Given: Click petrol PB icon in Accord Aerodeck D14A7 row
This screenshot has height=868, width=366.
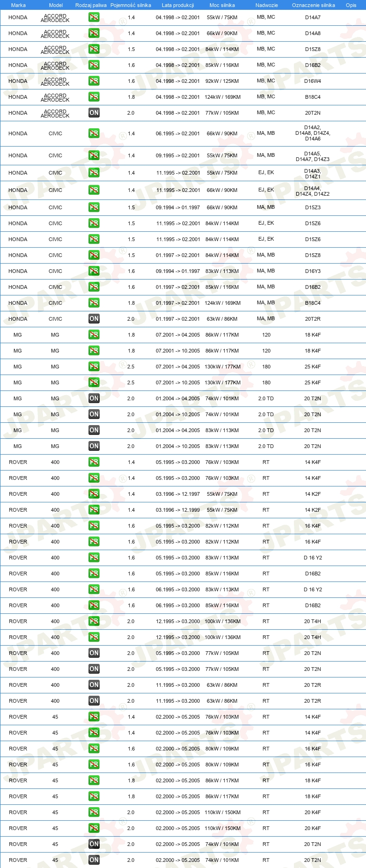Looking at the screenshot, I should coord(94,17).
